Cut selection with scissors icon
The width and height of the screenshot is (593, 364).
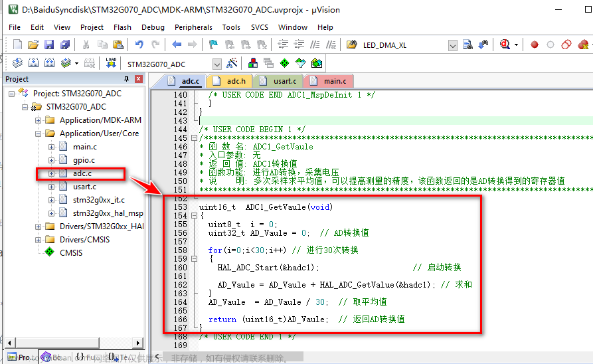(86, 45)
